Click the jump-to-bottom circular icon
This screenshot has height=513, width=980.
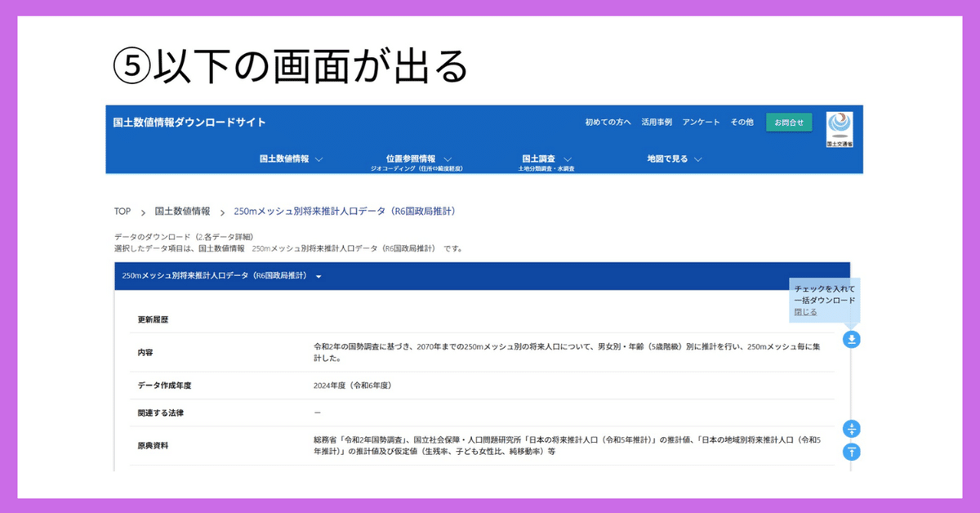coord(851,427)
